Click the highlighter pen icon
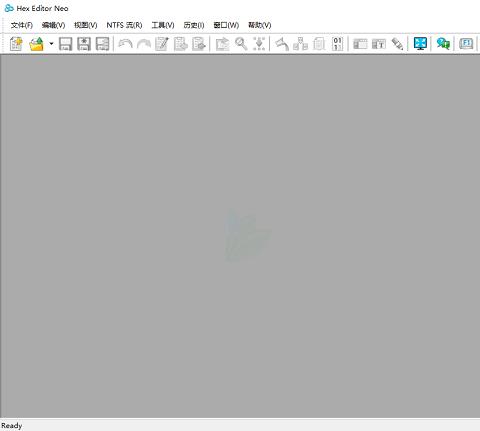 tap(397, 44)
